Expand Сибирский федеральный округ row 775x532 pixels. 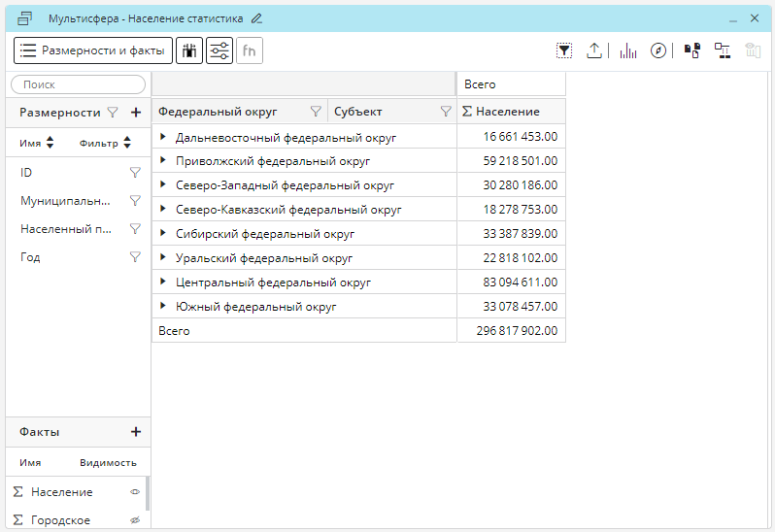[x=163, y=234]
